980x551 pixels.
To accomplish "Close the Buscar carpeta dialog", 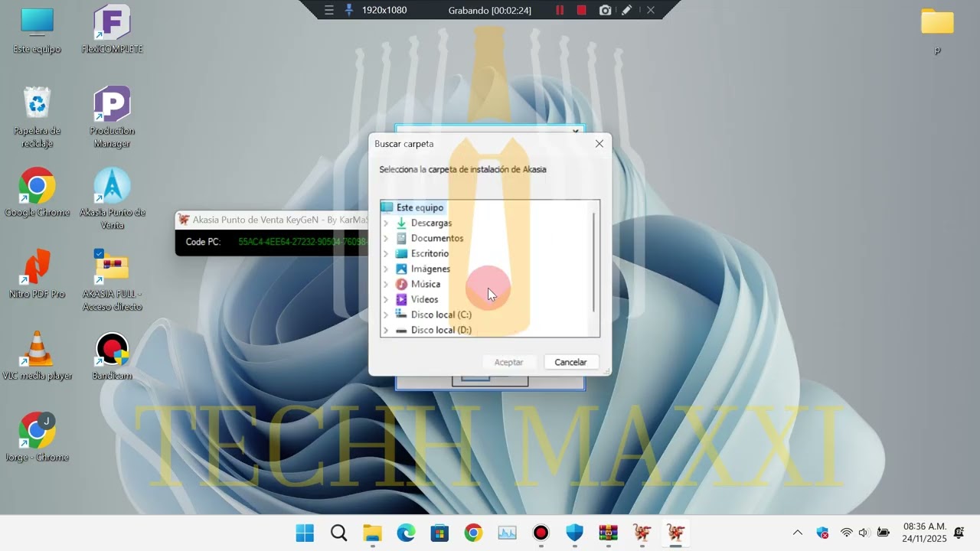I will coord(599,144).
